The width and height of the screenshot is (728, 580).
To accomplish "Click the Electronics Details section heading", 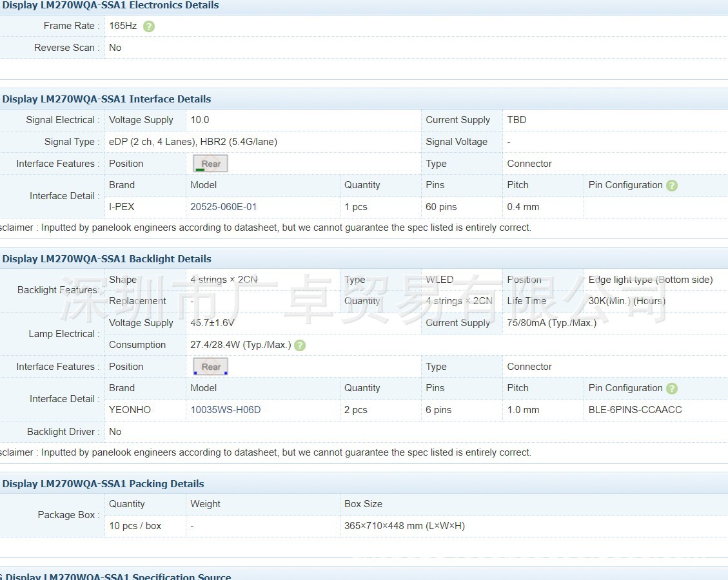I will 110,5.
